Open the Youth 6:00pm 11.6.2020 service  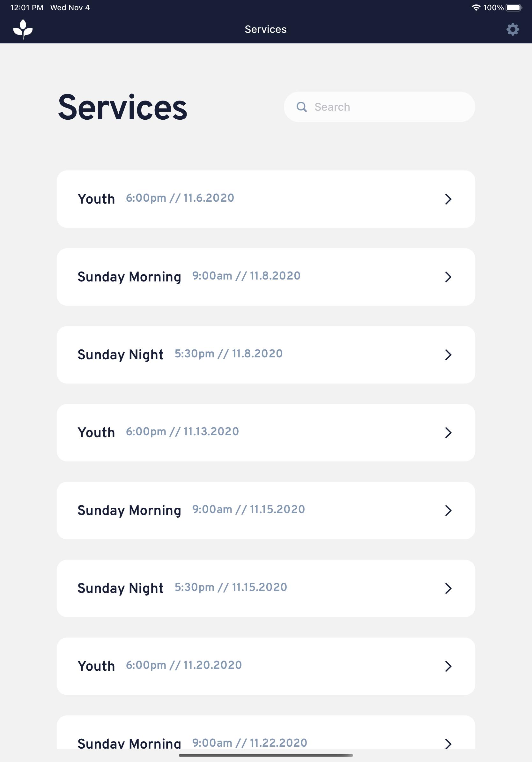(266, 199)
